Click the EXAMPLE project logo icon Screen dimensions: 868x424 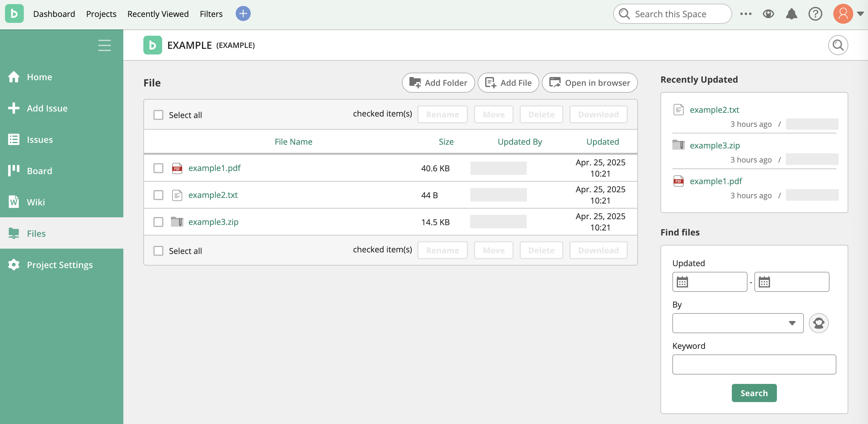pyautogui.click(x=153, y=45)
